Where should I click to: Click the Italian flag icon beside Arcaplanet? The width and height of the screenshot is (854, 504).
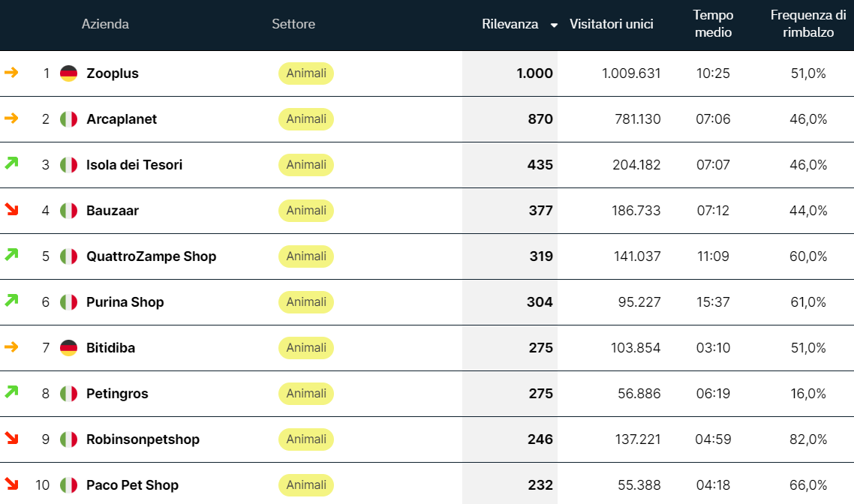(68, 119)
